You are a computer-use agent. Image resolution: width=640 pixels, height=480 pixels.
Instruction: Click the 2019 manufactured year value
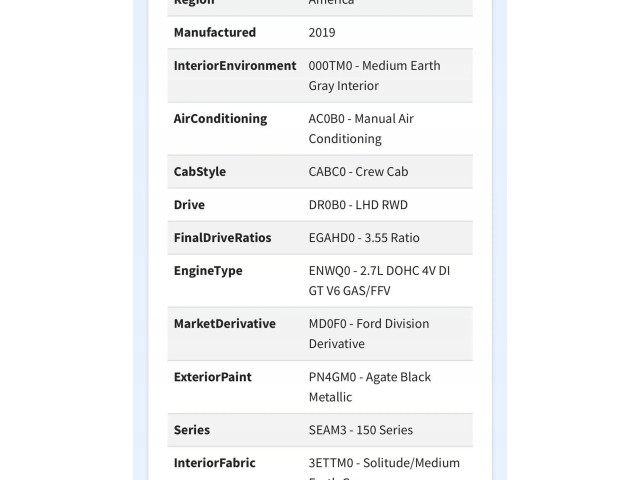[x=322, y=32]
